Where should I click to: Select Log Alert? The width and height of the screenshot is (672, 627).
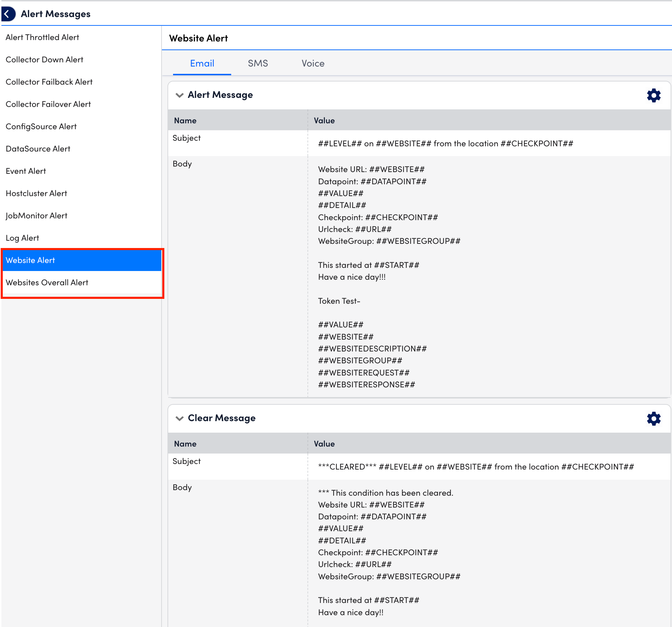point(22,238)
